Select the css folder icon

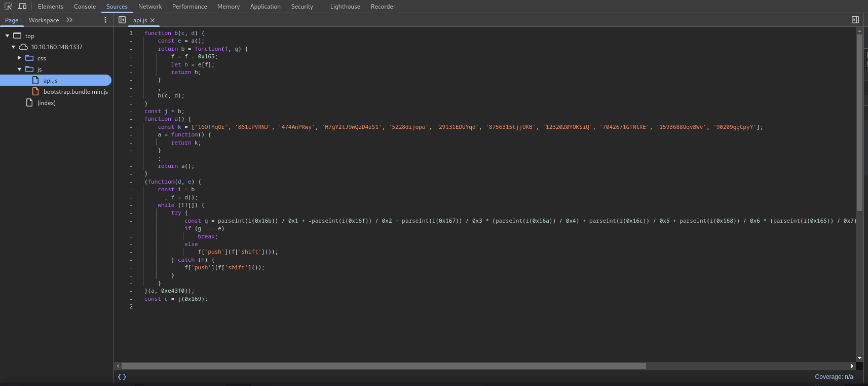pos(29,58)
